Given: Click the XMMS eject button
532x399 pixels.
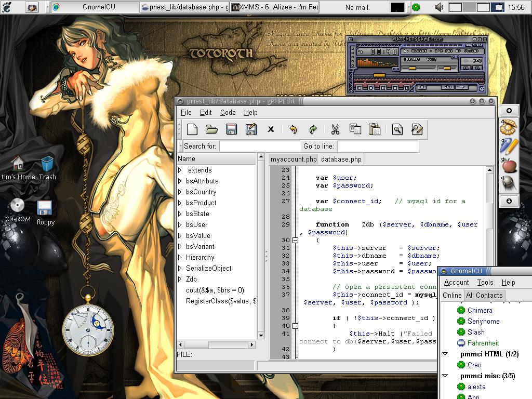Looking at the screenshot, I should (x=422, y=87).
